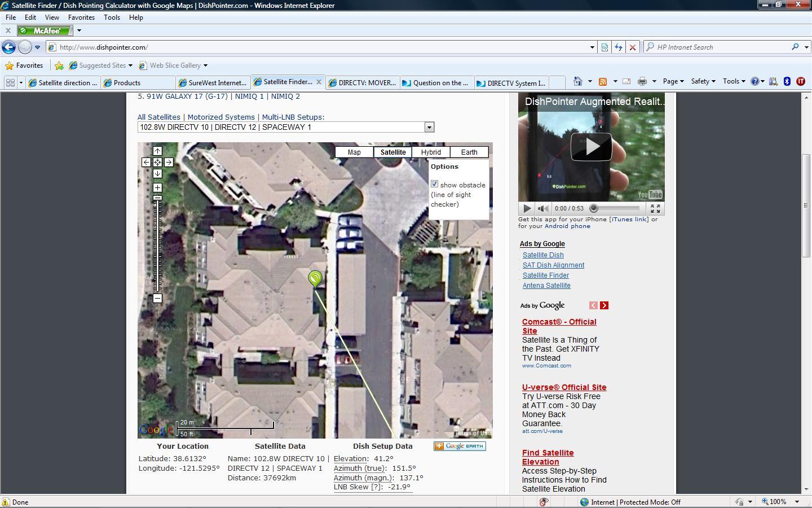This screenshot has width=812, height=508.
Task: Open the File menu
Action: [11, 17]
